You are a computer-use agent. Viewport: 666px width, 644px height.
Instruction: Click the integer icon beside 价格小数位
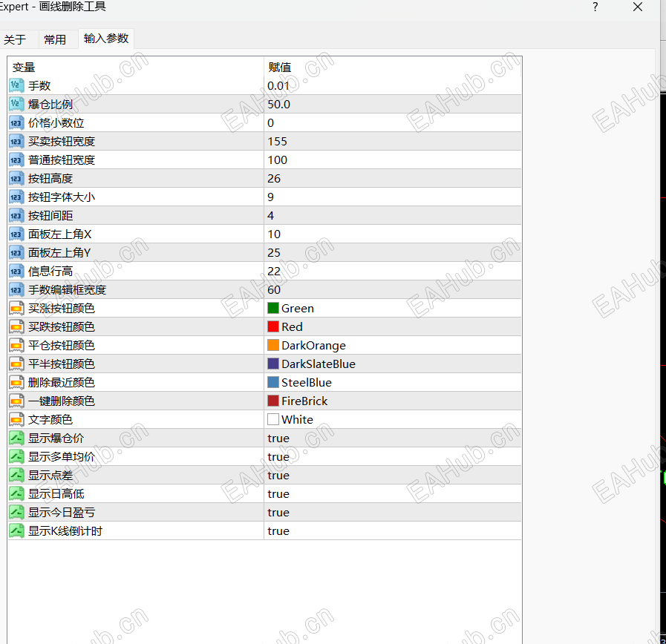tap(16, 123)
